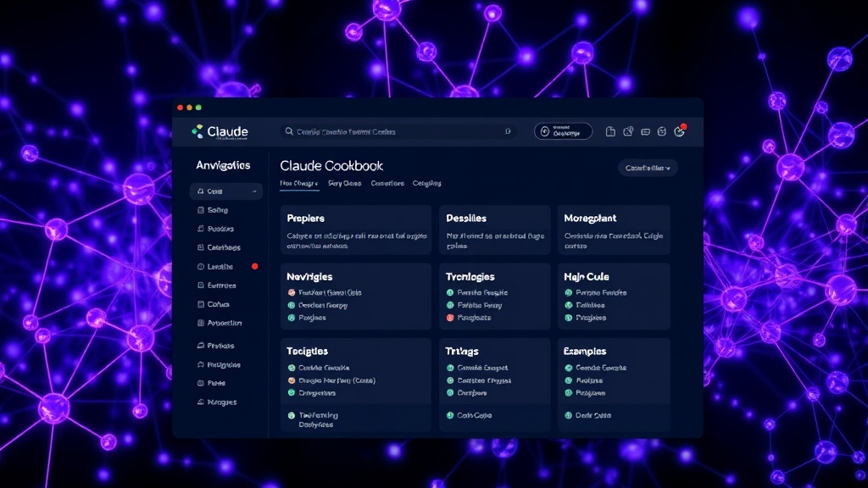
Task: Open the footer item at the bottom of Esamples card
Action: 588,415
